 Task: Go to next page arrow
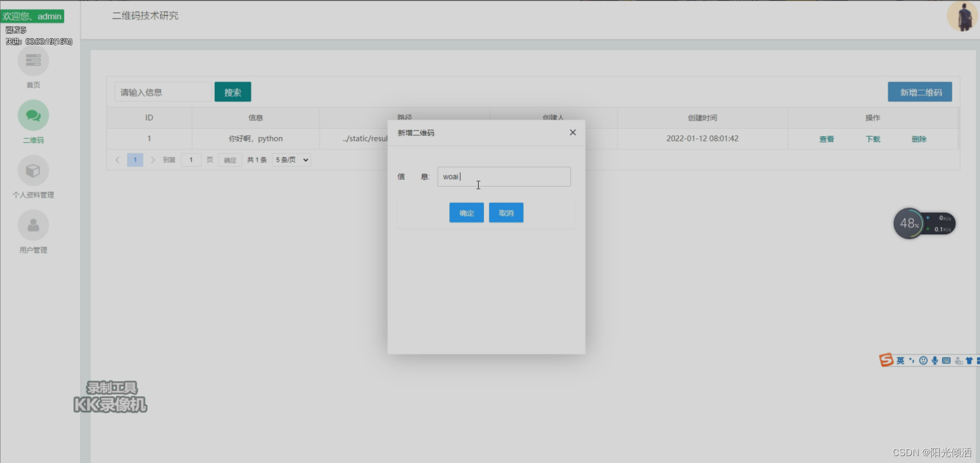point(153,160)
